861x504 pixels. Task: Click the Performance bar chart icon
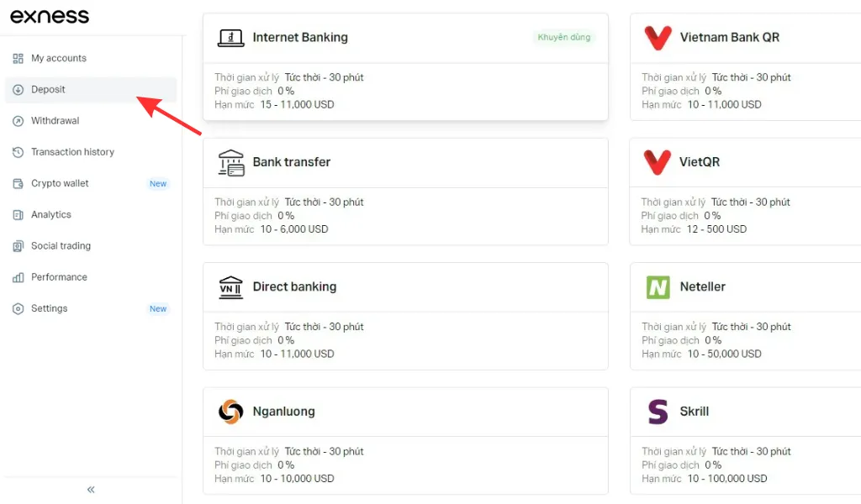[x=18, y=277]
